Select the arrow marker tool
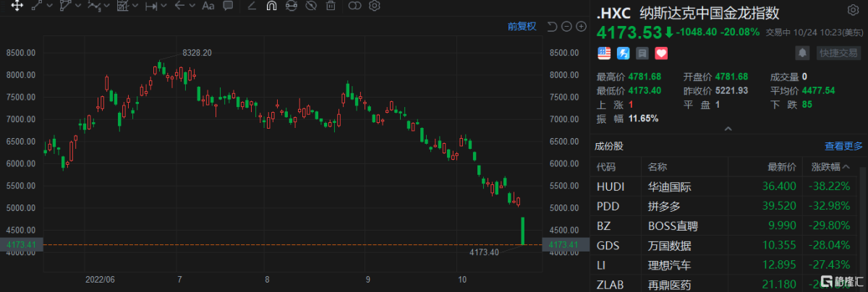Image resolution: width=868 pixels, height=292 pixels. coord(179,6)
